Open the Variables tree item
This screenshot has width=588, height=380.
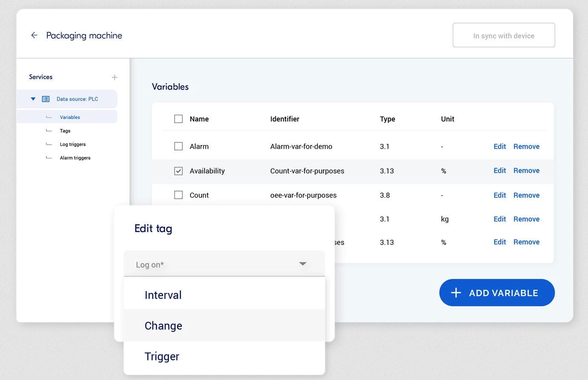70,117
